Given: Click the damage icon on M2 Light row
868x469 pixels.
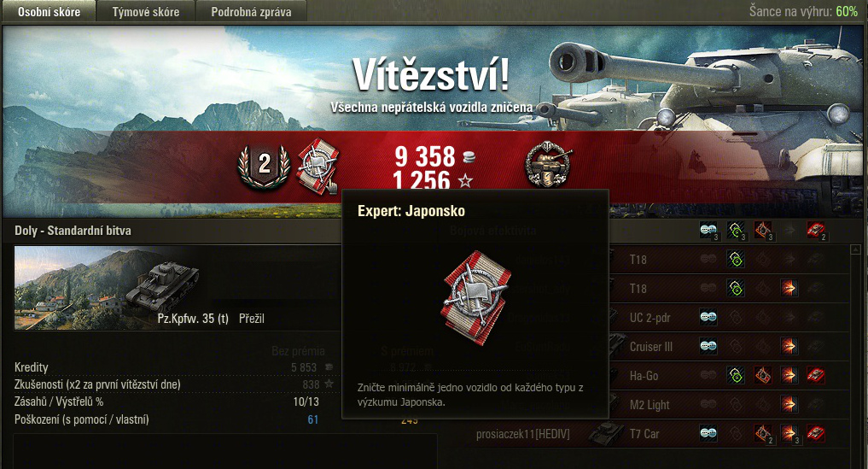Looking at the screenshot, I should pyautogui.click(x=789, y=405).
